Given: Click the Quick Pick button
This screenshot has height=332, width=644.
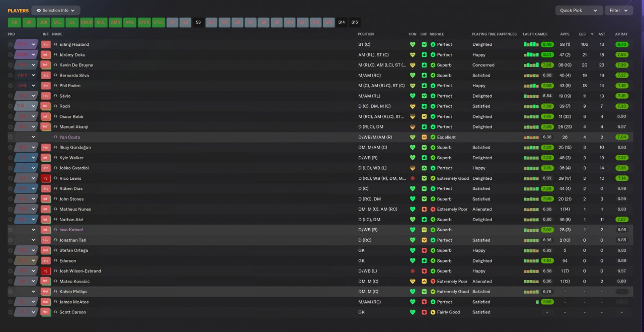Looking at the screenshot, I should [x=571, y=10].
